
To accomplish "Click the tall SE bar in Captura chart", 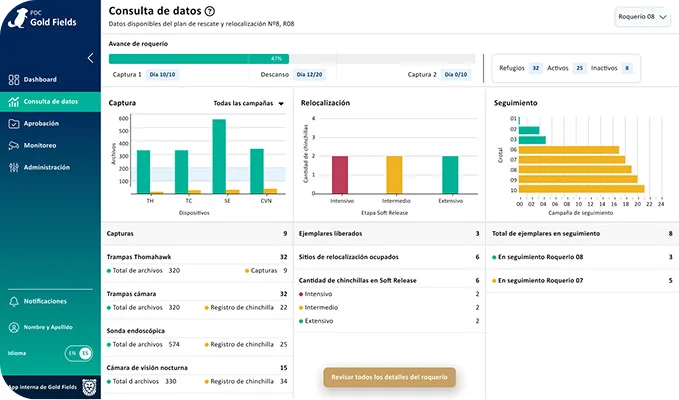I will (x=219, y=156).
